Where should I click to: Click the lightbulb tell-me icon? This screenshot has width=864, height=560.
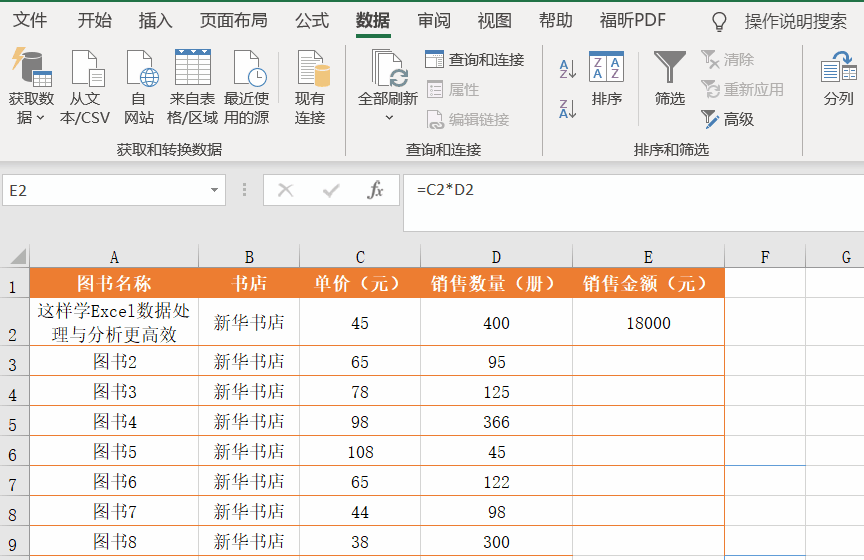click(719, 22)
